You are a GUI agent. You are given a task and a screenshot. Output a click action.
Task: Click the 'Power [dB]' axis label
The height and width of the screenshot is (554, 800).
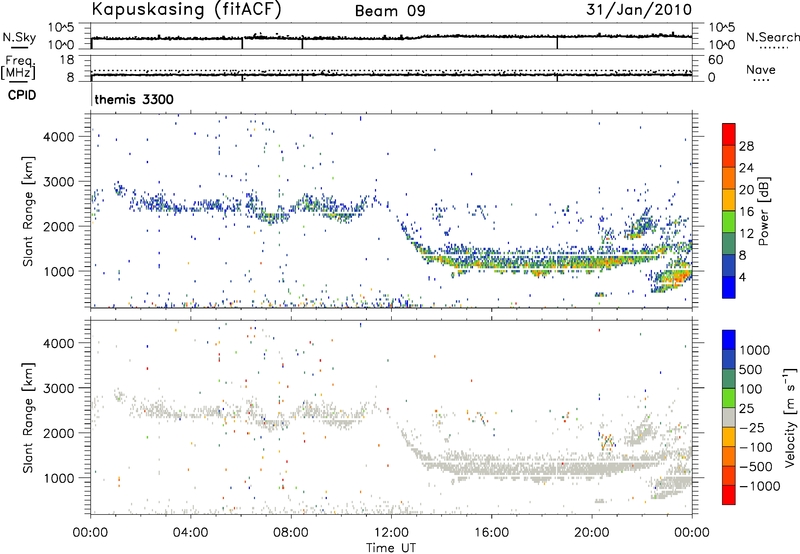[x=764, y=211]
